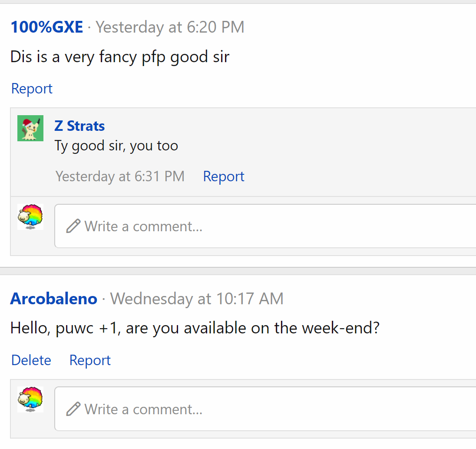Report Arcobaleno's post
The width and height of the screenshot is (476, 449).
90,360
